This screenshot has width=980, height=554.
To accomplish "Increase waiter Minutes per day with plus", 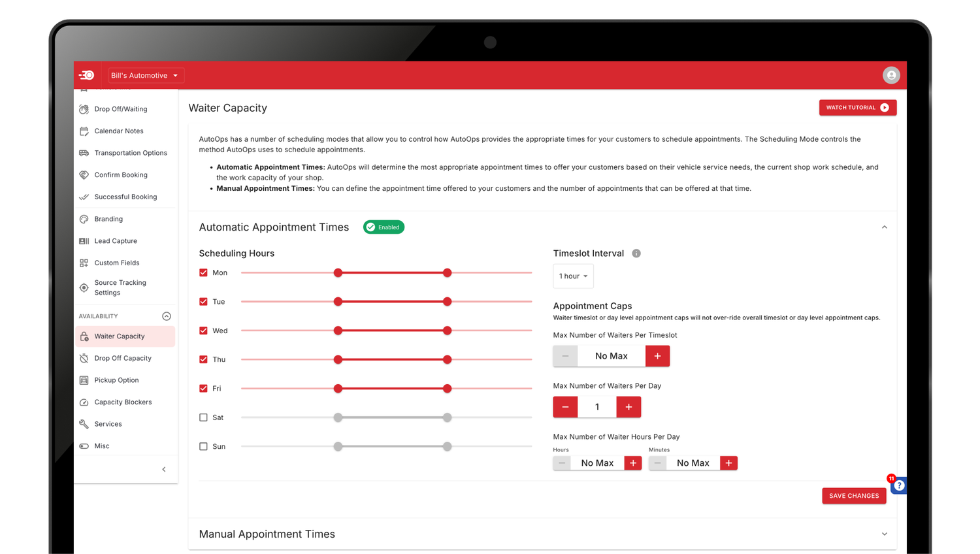I will pyautogui.click(x=728, y=463).
